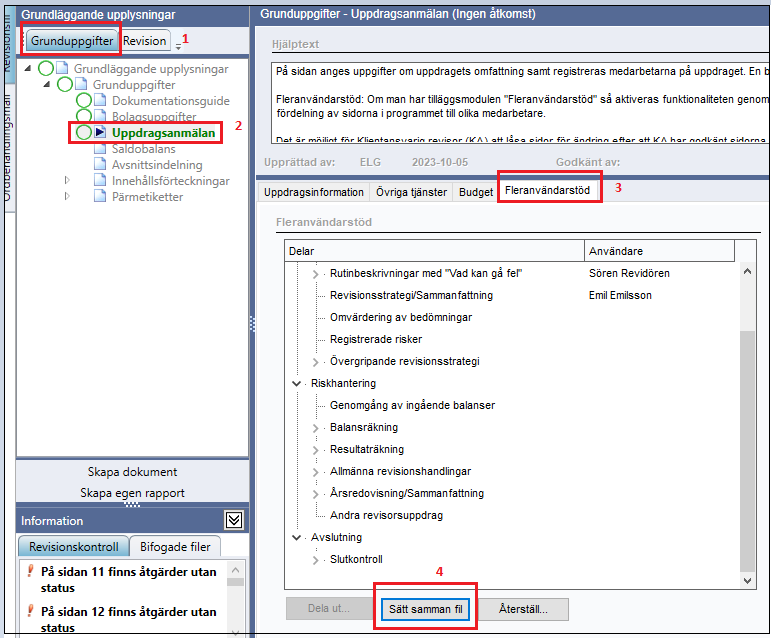Viewport: 771px width, 638px height.
Task: Click the page icon of Pärmetiketter
Action: (100, 196)
